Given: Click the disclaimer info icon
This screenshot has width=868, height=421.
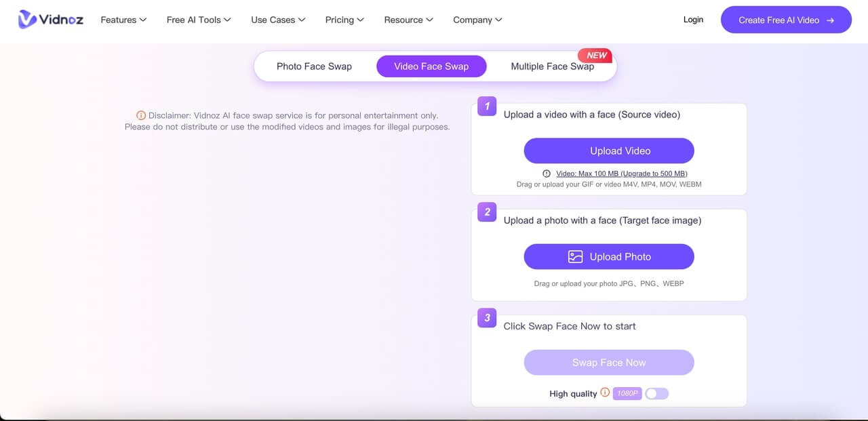Looking at the screenshot, I should coord(141,115).
